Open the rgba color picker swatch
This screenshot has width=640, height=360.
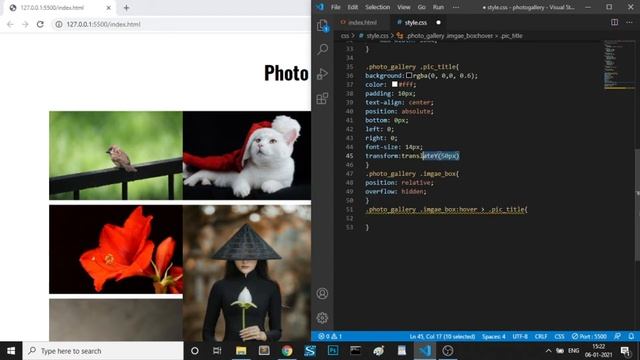[409, 76]
